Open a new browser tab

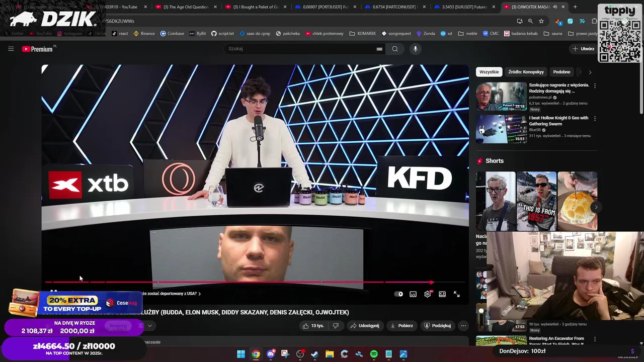coord(575,7)
